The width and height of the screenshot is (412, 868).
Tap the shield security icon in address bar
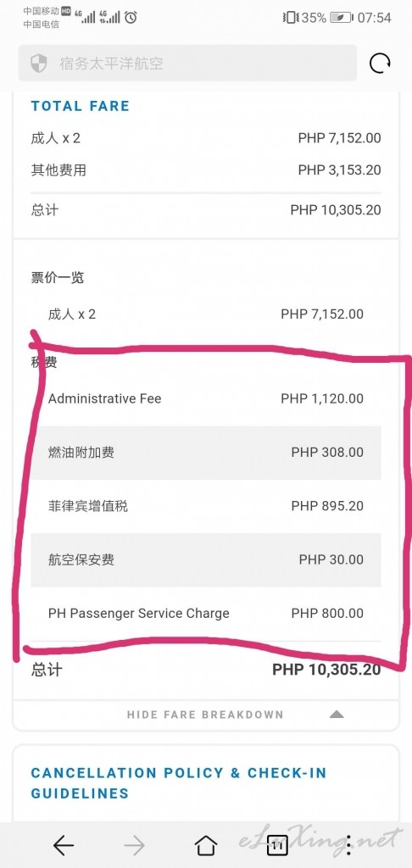point(38,63)
